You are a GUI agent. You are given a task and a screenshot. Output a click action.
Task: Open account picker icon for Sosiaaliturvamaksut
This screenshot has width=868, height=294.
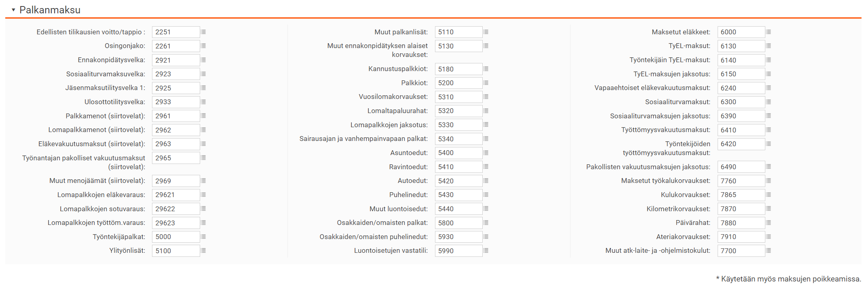769,102
